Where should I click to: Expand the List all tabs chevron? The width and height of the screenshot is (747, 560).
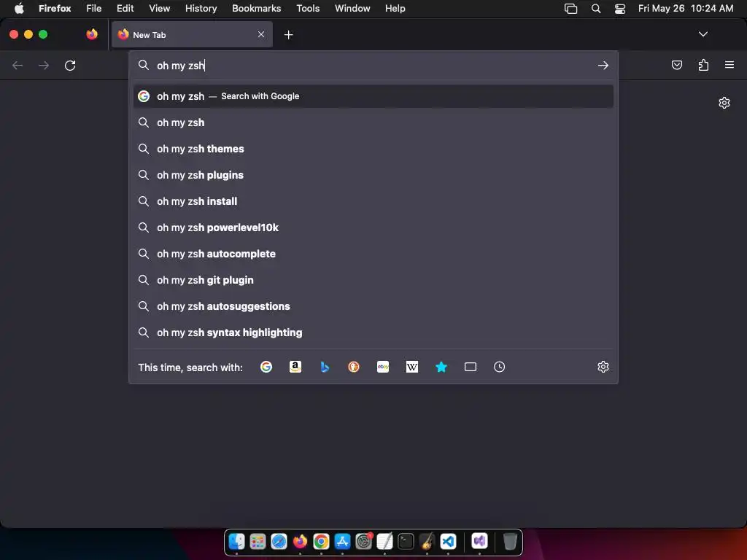[x=703, y=34]
